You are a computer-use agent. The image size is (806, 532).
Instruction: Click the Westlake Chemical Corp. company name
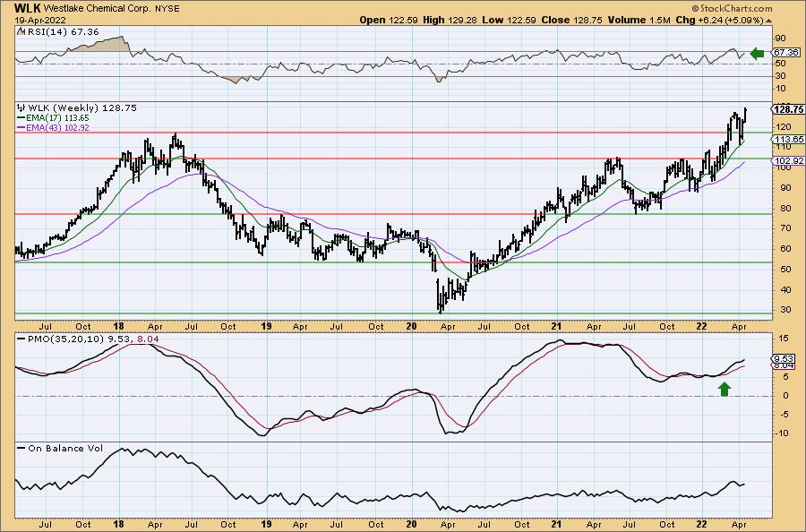(x=97, y=9)
